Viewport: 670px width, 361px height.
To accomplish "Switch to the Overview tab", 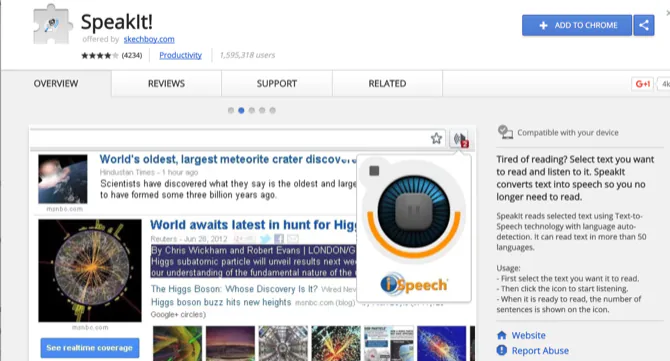I will (x=56, y=84).
